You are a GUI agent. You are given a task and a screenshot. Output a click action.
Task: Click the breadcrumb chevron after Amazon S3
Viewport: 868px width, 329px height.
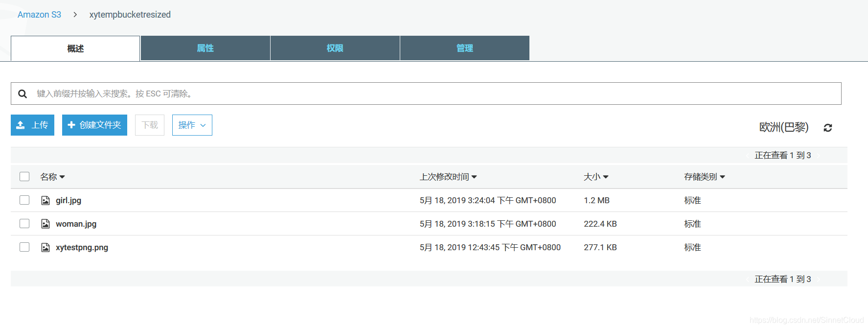[75, 15]
